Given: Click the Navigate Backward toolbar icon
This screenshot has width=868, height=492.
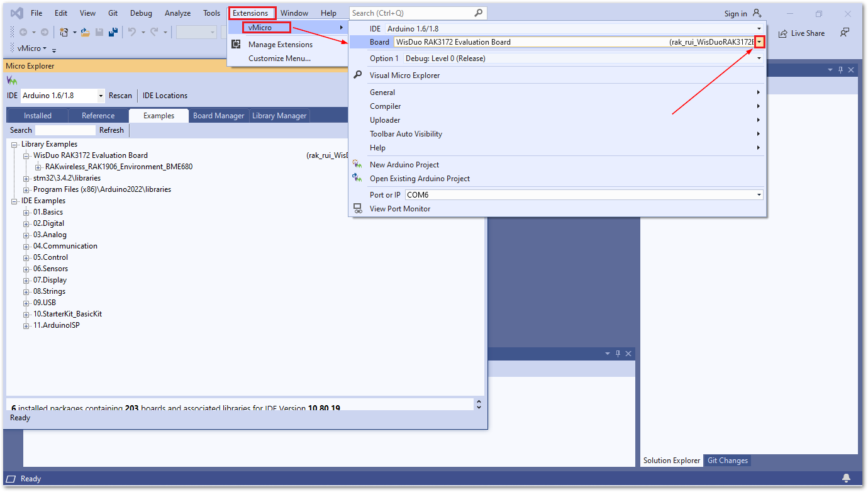Looking at the screenshot, I should (23, 32).
